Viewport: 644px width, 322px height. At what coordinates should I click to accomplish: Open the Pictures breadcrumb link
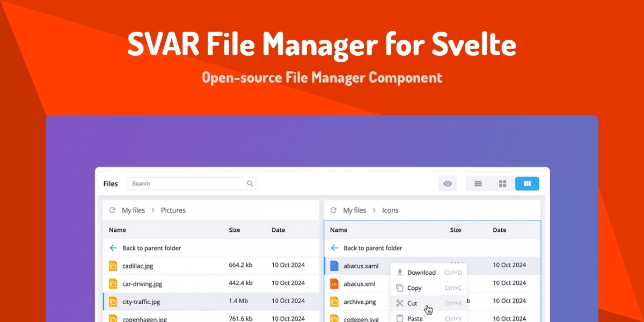(x=173, y=210)
